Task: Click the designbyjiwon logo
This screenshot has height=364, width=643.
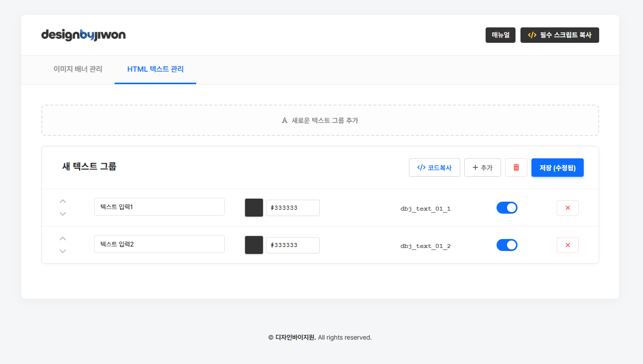Action: pos(83,35)
